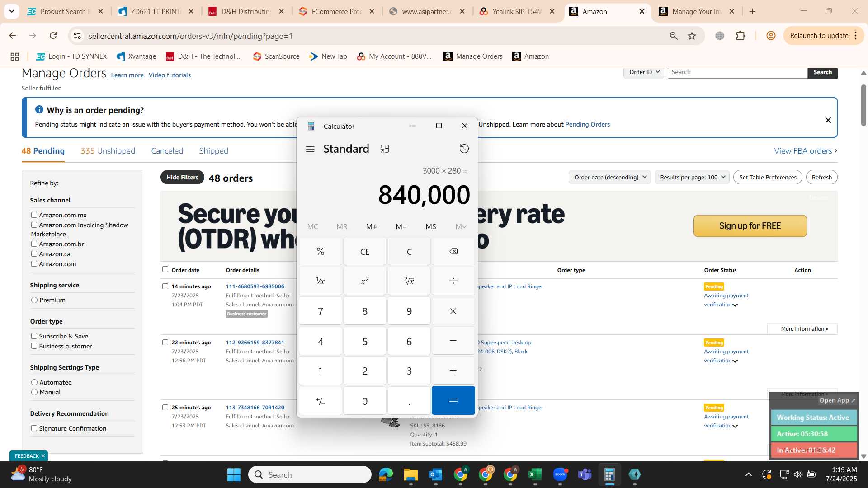Open Chrome tab search dropdown arrow
This screenshot has height=488, width=868.
[11, 11]
